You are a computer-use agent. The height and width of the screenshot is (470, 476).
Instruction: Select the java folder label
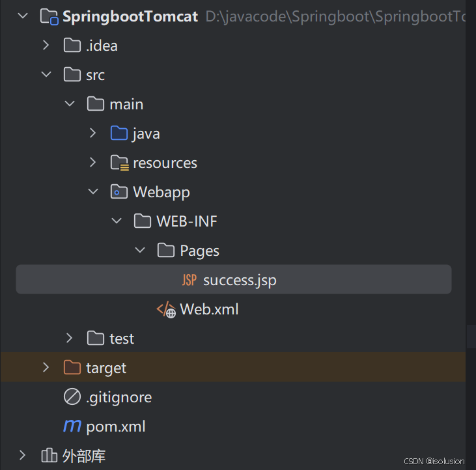click(146, 134)
